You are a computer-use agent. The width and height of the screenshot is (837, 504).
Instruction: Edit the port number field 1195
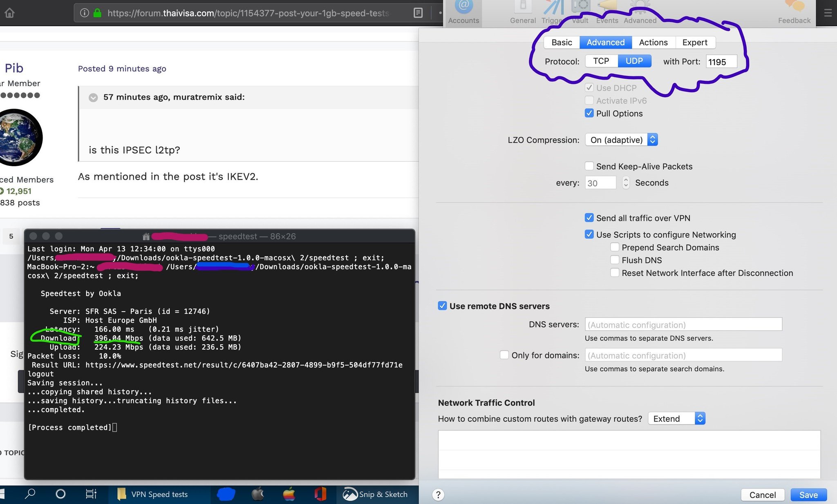pyautogui.click(x=721, y=62)
